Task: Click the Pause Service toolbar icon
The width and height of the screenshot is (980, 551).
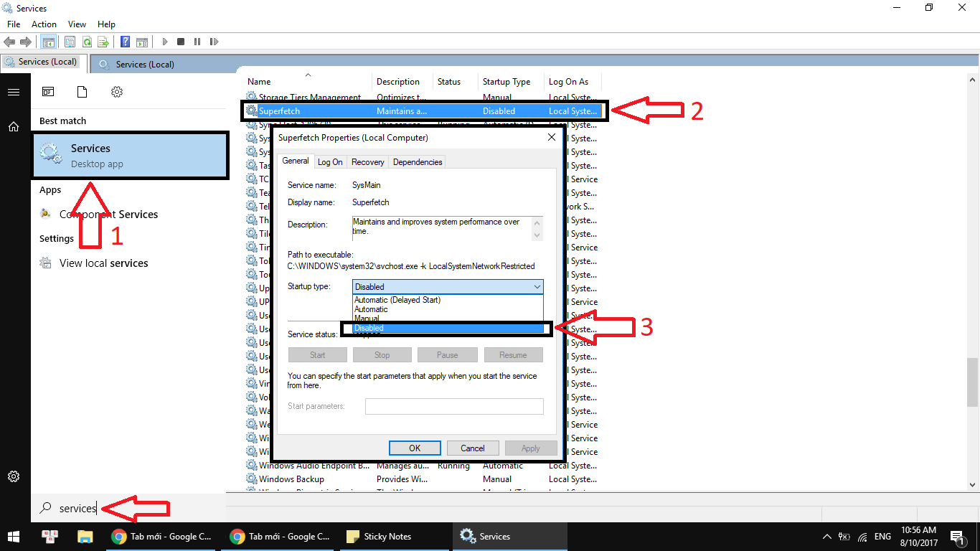Action: pos(197,42)
